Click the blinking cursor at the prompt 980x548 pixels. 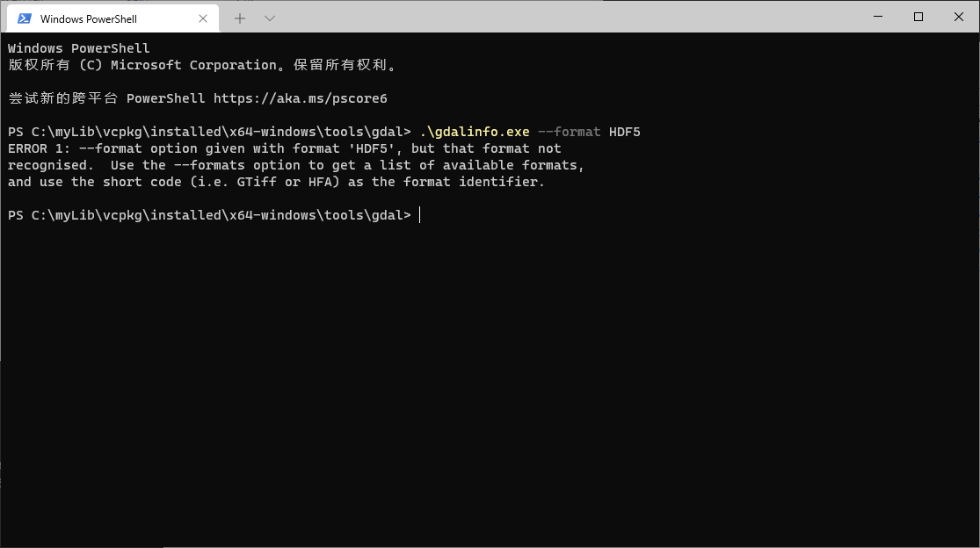click(x=420, y=214)
